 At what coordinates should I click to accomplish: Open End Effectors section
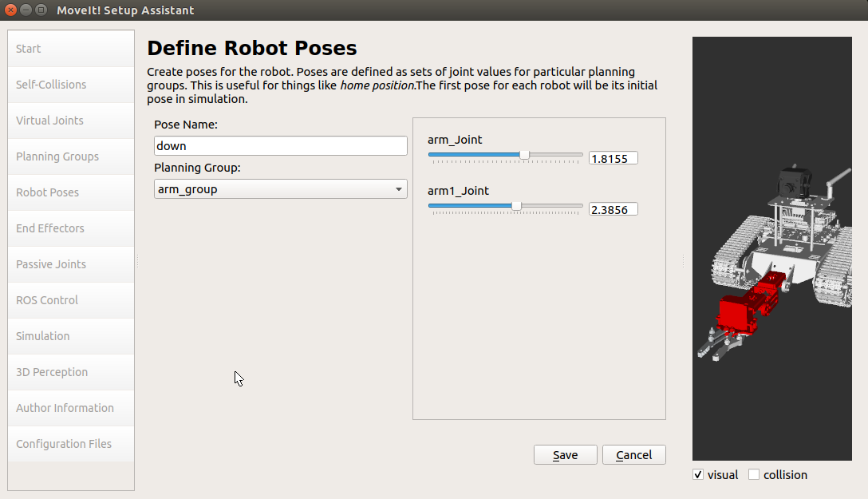(71, 228)
